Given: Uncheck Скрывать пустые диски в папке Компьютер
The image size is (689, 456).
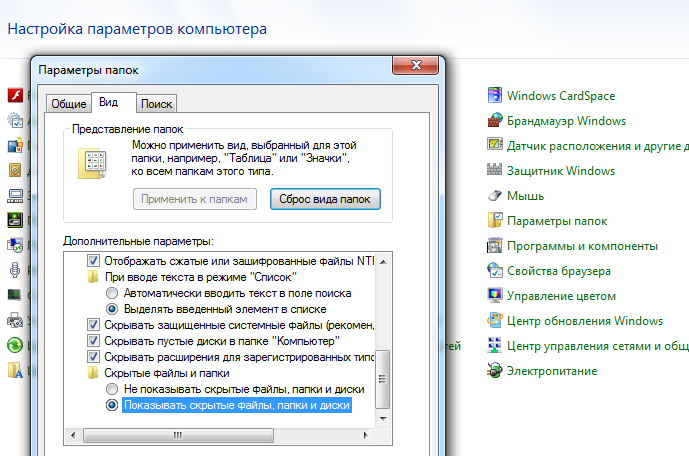Looking at the screenshot, I should click(x=95, y=341).
